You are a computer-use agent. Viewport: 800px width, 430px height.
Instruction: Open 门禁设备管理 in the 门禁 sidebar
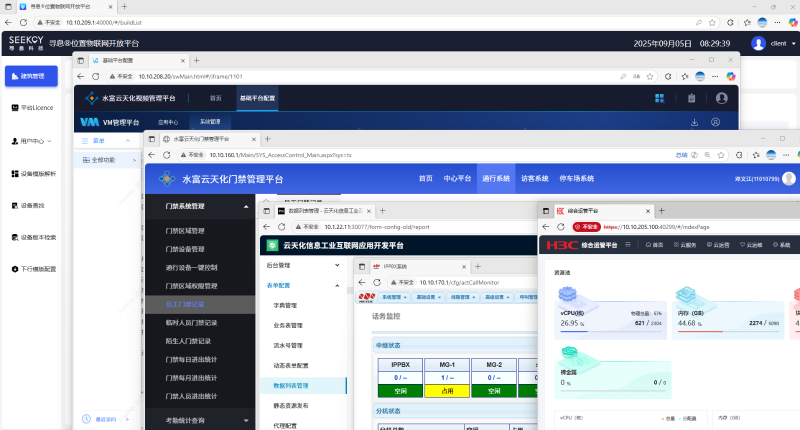click(185, 249)
